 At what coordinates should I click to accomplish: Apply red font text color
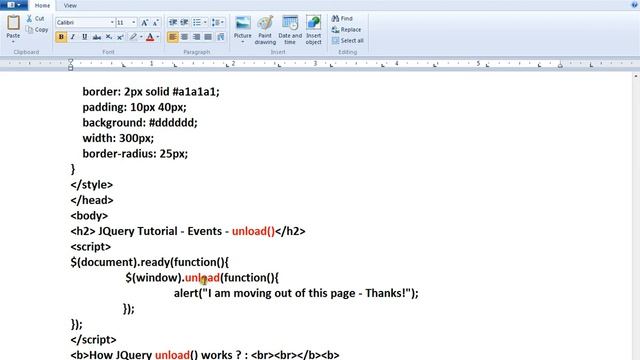click(150, 37)
